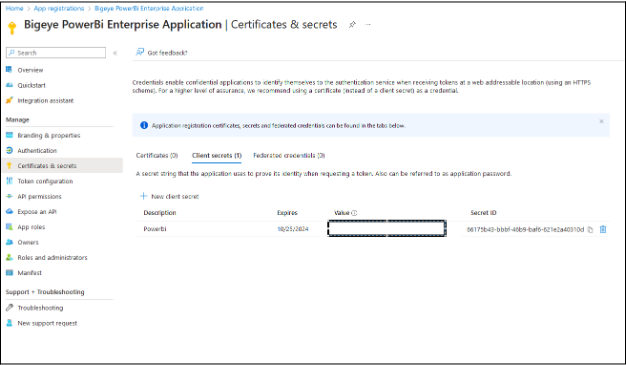Click the Expires column header
The height and width of the screenshot is (365, 626).
287,212
